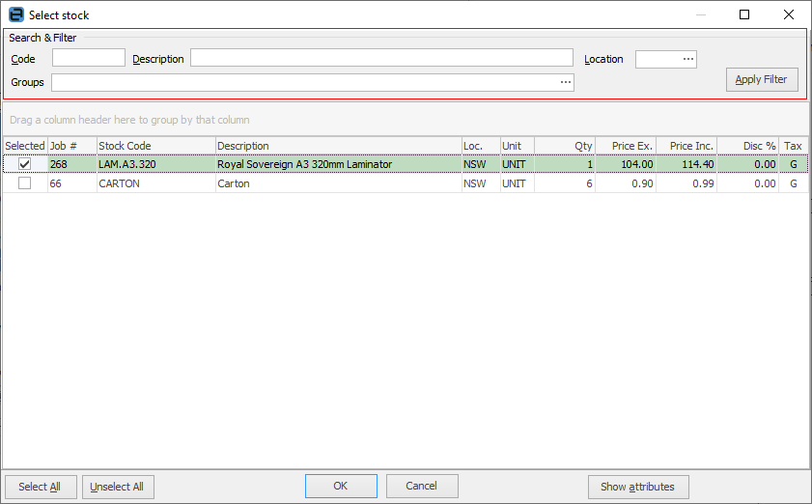Click the LAM.A3.320 stock code cell

coord(155,164)
